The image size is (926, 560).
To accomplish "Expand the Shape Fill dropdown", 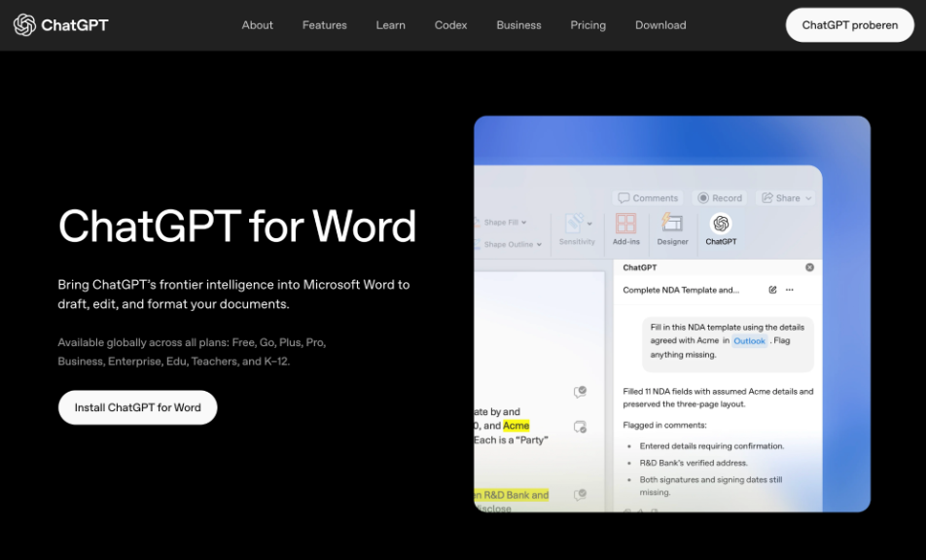I will tap(524, 223).
